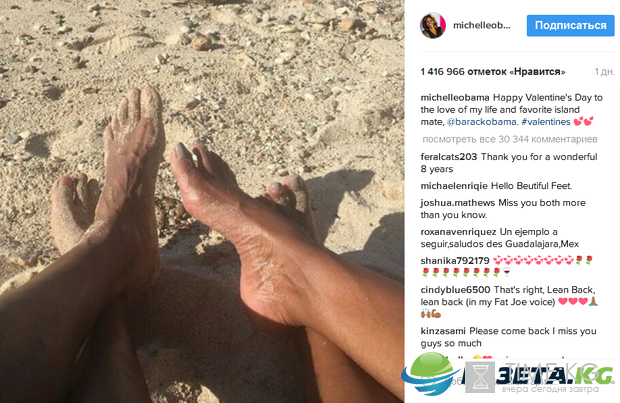
Task: Click the blue Подписаться follow button
Action: pos(571,26)
